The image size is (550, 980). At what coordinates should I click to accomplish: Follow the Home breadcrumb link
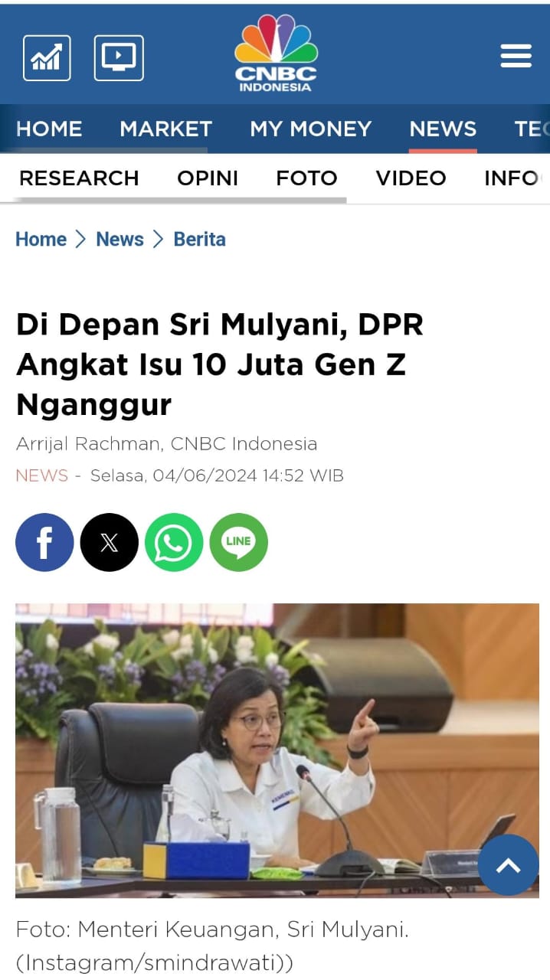[x=41, y=239]
